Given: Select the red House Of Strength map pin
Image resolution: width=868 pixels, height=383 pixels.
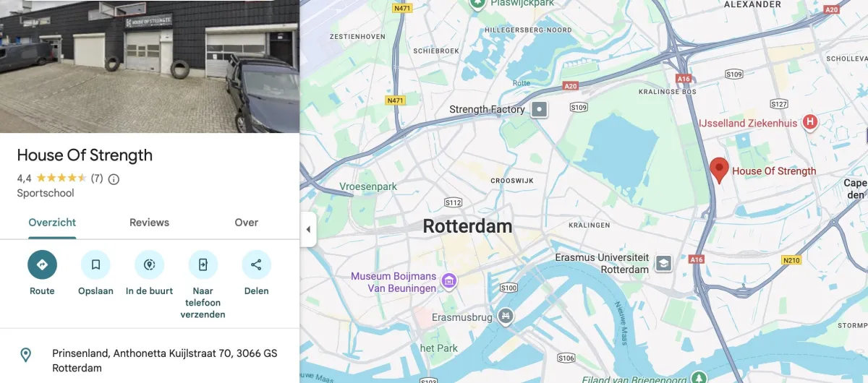Looking at the screenshot, I should pos(718,170).
